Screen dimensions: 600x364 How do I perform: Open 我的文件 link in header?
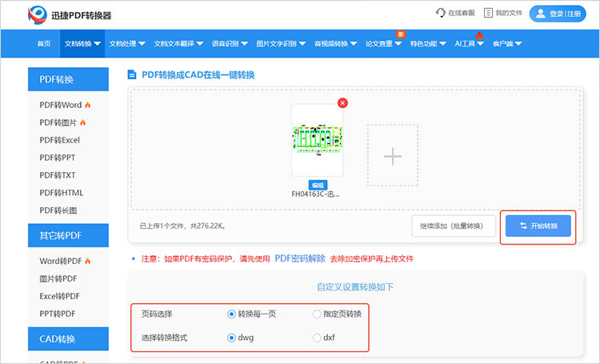coord(503,13)
